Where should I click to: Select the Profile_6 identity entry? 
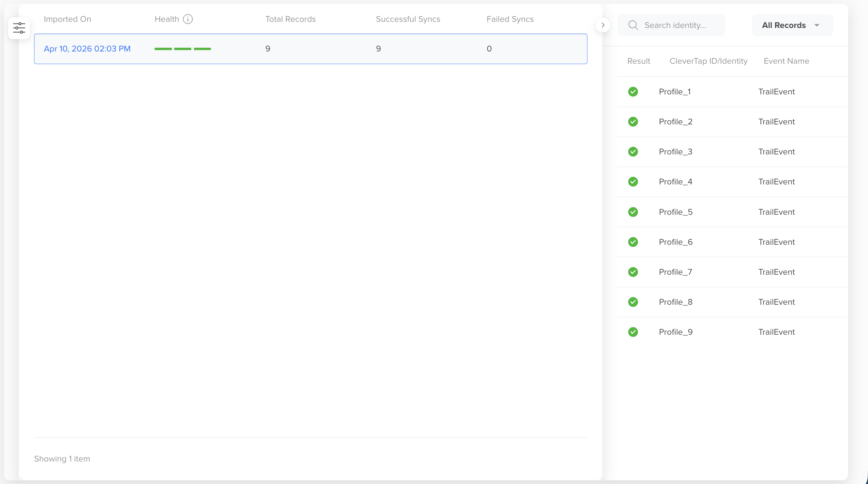(x=676, y=242)
